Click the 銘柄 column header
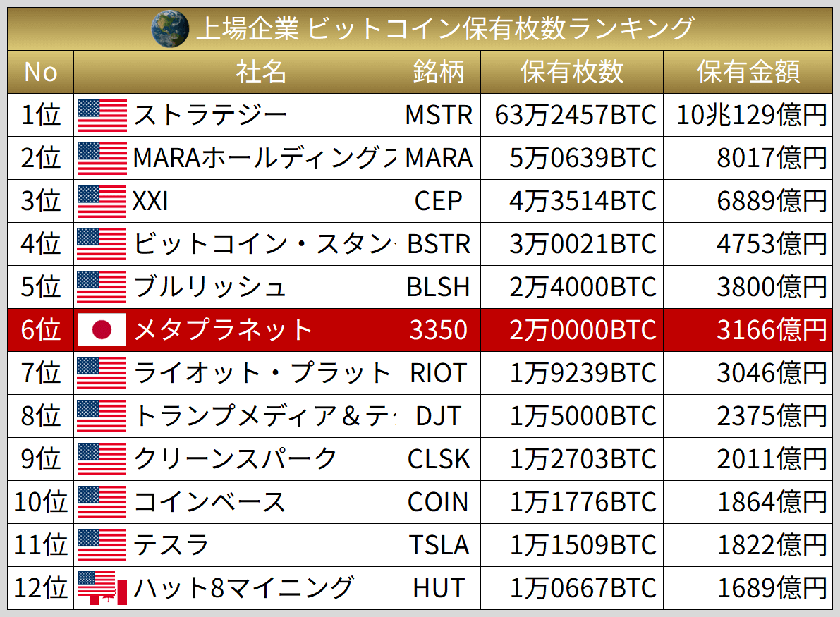The image size is (840, 617). pos(438,73)
